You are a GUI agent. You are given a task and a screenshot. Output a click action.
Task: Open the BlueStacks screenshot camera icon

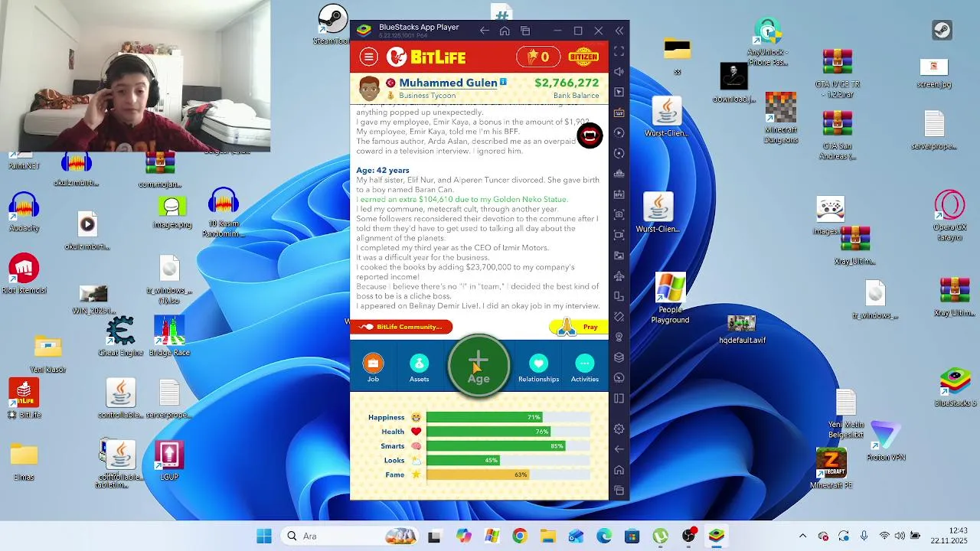pyautogui.click(x=619, y=214)
